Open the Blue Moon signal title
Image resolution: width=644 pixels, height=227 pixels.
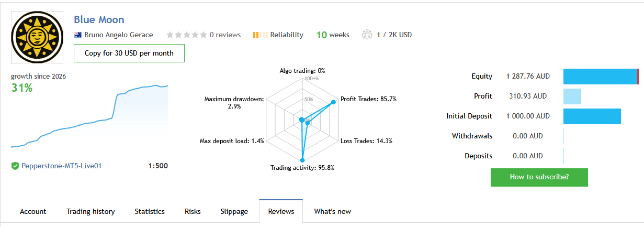click(x=99, y=20)
